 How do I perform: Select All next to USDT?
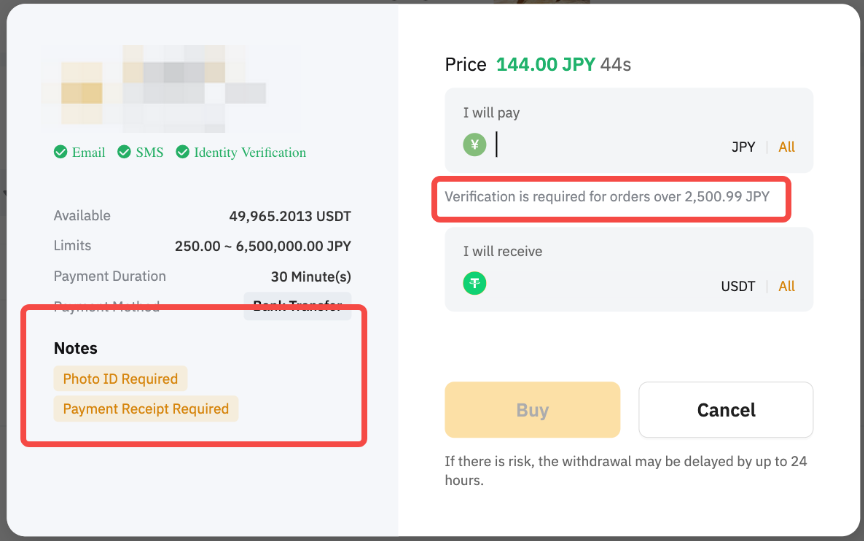(x=787, y=286)
